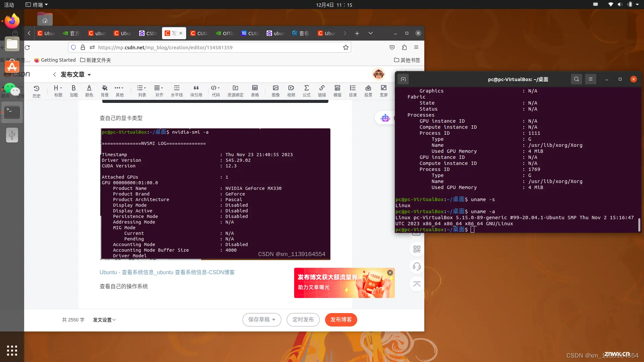Open the text color (颜色) tool

coord(89,91)
